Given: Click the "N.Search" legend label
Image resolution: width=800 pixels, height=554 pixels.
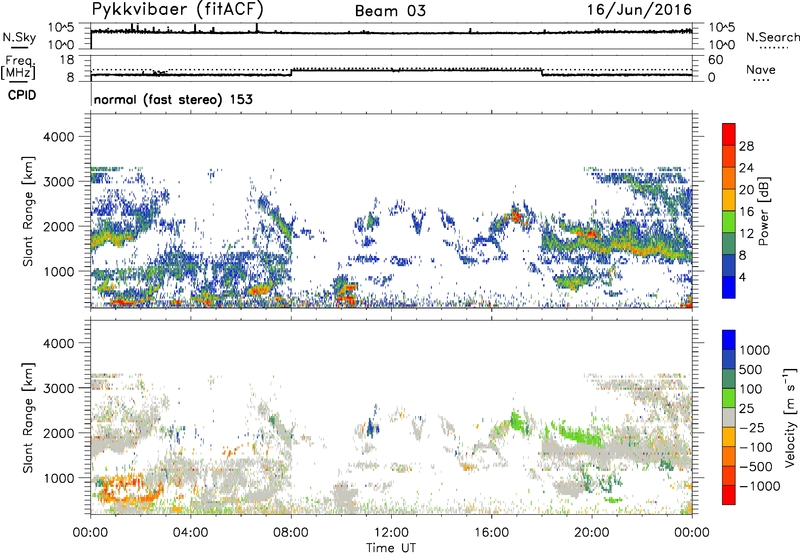Looking at the screenshot, I should (773, 37).
